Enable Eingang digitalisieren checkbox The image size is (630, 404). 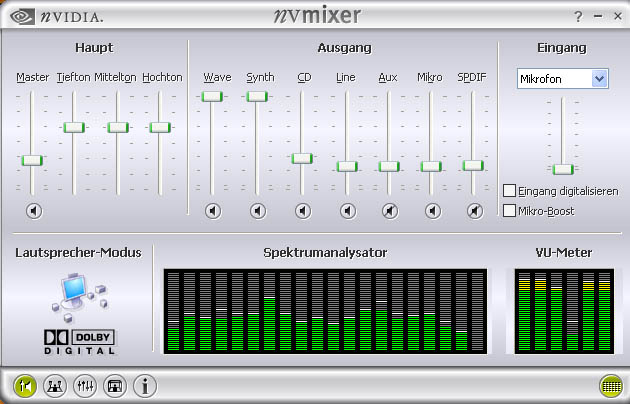(509, 191)
